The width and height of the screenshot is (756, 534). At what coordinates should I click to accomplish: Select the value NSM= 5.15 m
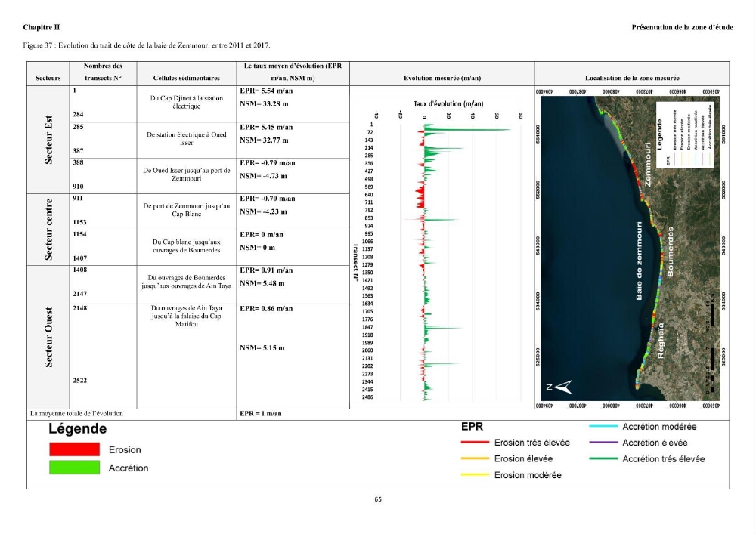[x=262, y=347]
